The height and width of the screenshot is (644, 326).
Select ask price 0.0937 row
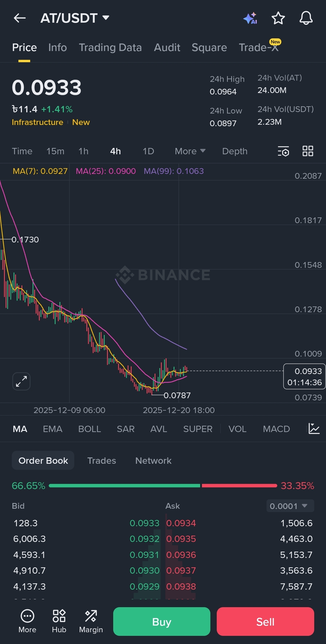(x=181, y=570)
